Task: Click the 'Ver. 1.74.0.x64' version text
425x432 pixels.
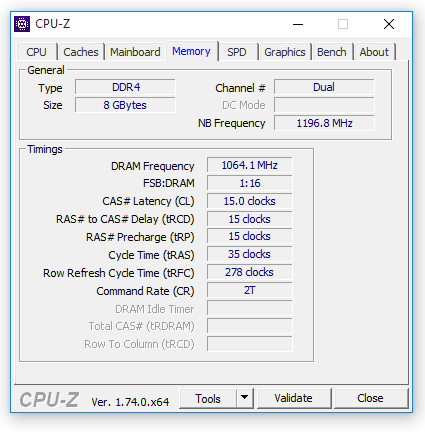Action: tap(130, 402)
